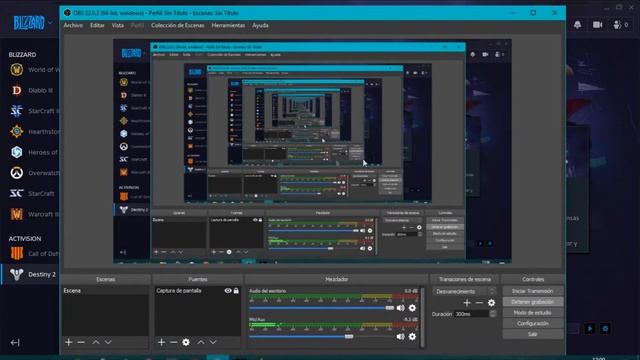Viewport: 640px width, 360px height.
Task: Move the source down in Fuentes panel
Action: pos(213,342)
